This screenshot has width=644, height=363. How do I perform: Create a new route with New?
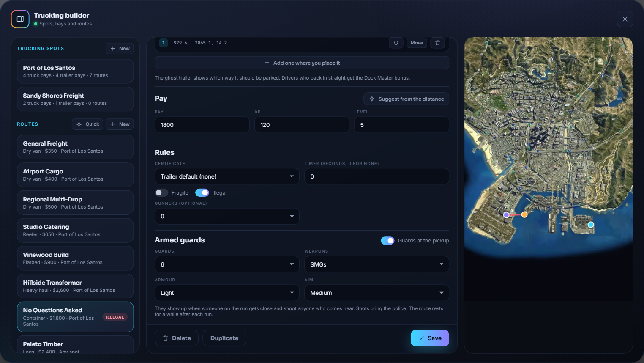120,124
